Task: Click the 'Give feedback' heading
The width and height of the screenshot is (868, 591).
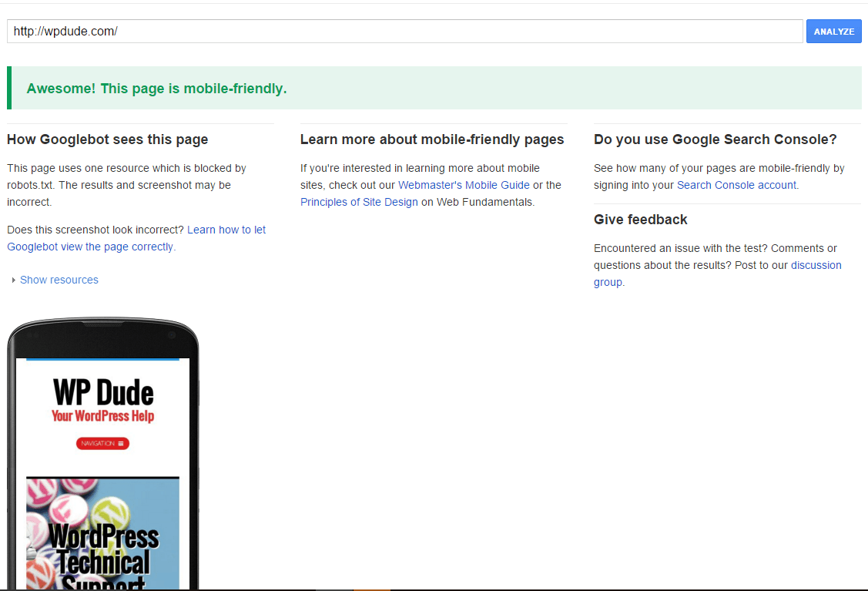Action: (x=641, y=220)
